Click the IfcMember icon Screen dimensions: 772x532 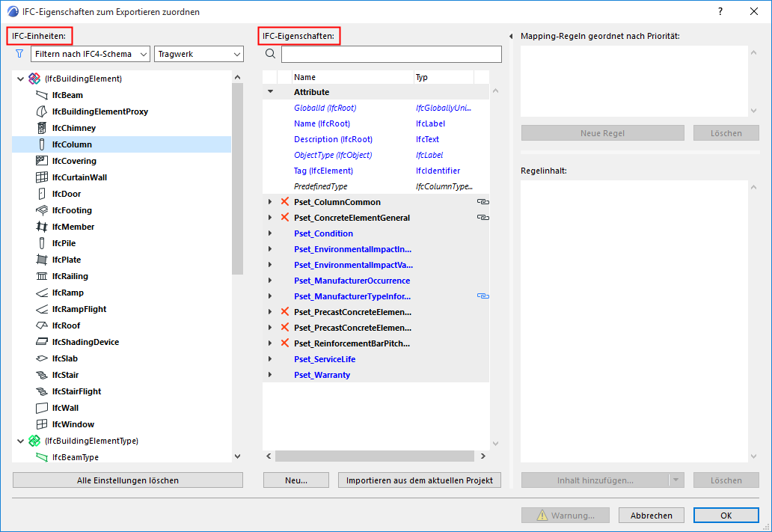[x=42, y=227]
